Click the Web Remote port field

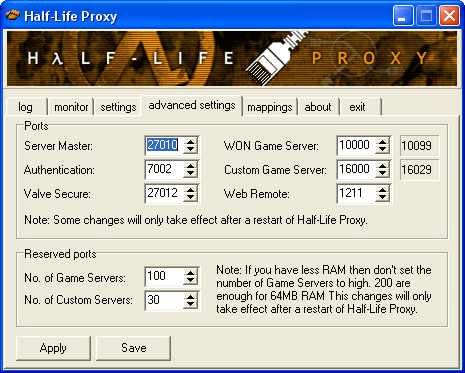click(356, 193)
